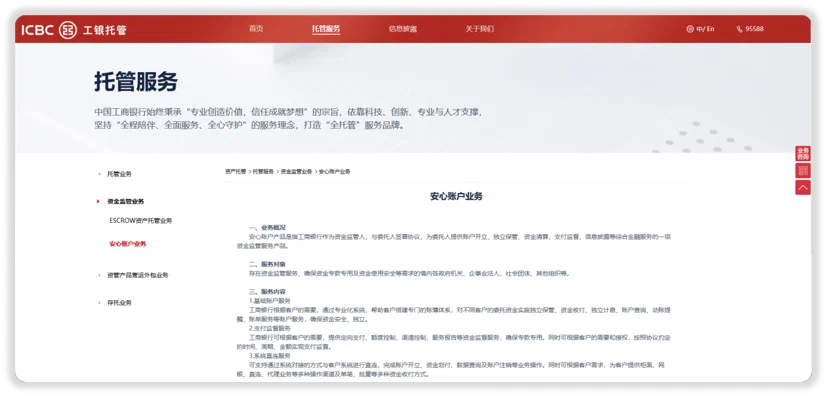826x397 pixels.
Task: Click the 2.支付监管服务 subheading
Action: tap(269, 328)
